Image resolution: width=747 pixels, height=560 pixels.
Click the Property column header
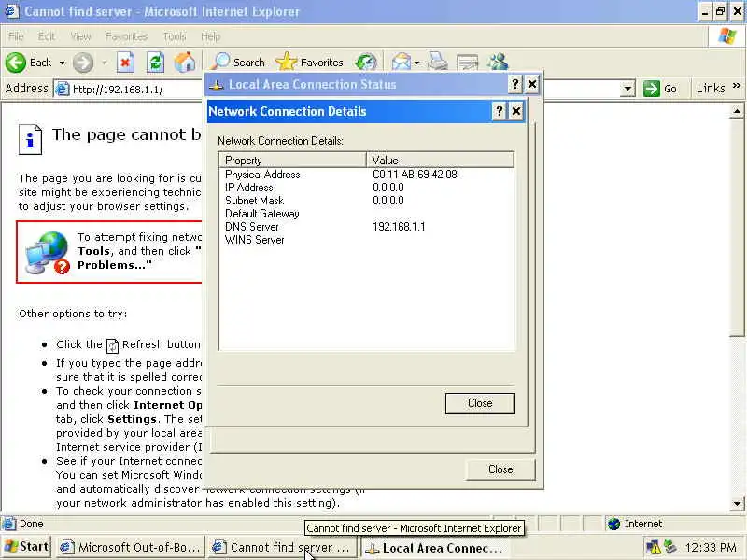pos(292,160)
